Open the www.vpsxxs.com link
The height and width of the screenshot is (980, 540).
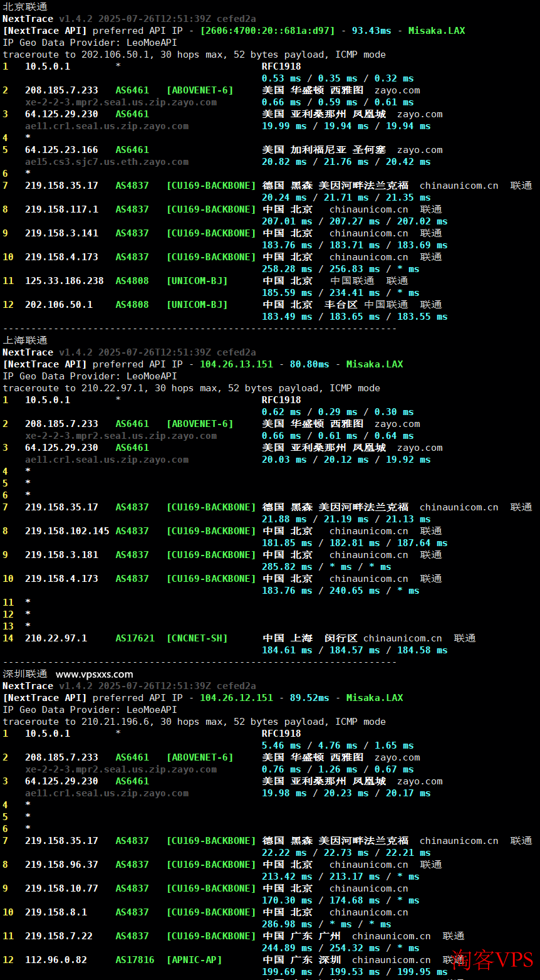pyautogui.click(x=94, y=674)
